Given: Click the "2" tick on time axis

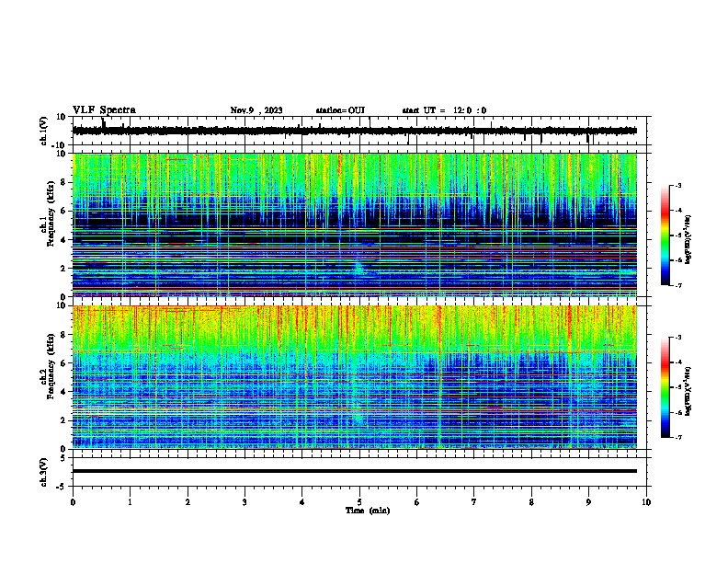Looking at the screenshot, I should click(188, 502).
